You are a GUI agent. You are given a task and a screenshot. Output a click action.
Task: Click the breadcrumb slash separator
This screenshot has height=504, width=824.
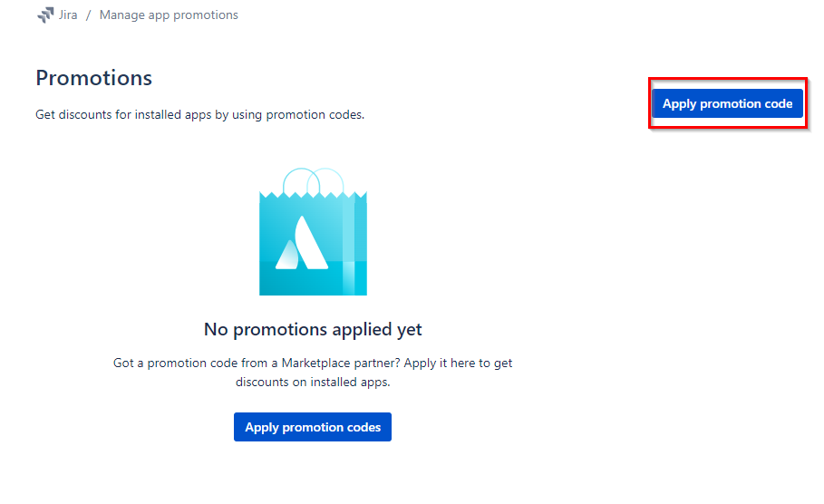89,15
